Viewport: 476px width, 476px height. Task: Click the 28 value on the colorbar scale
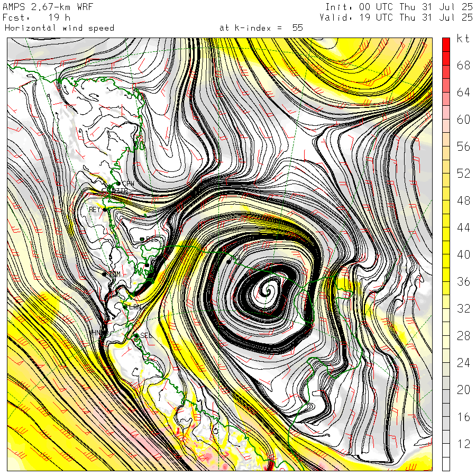[x=463, y=336]
